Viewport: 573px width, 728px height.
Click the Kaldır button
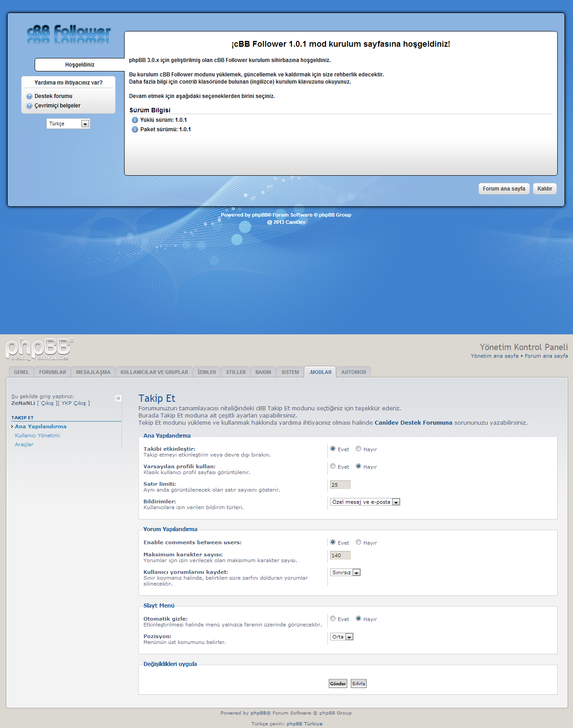(x=545, y=189)
